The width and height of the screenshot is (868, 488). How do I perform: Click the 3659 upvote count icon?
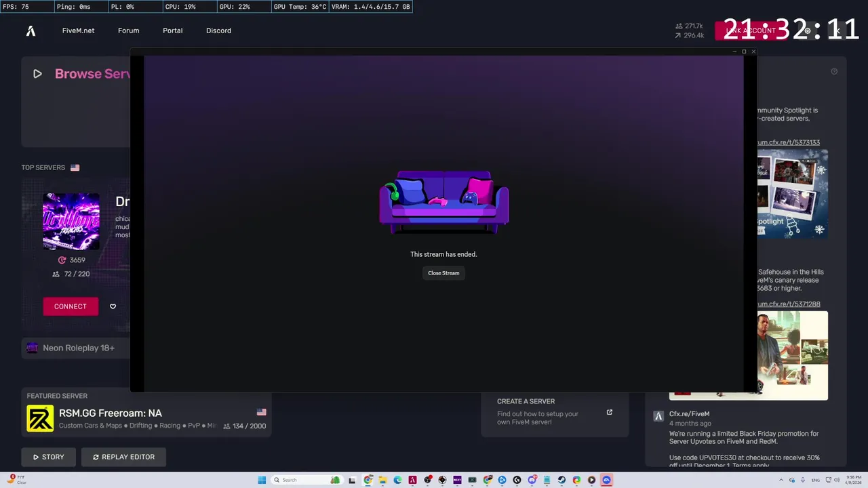coord(62,260)
